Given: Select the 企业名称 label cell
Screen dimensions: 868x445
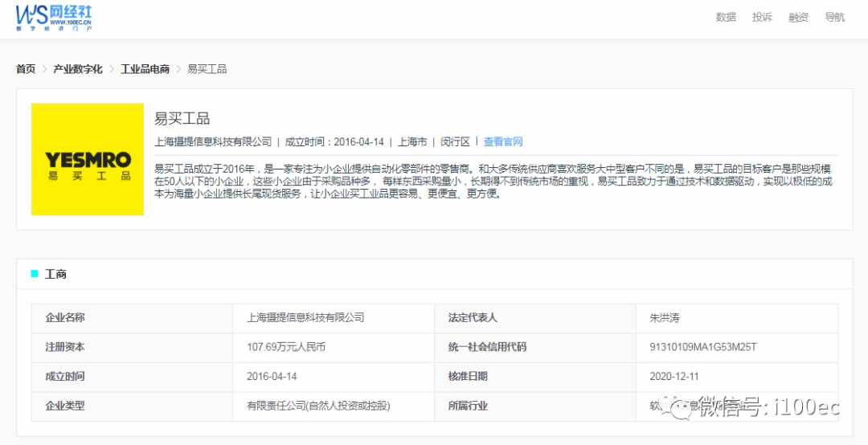Looking at the screenshot, I should [x=133, y=318].
